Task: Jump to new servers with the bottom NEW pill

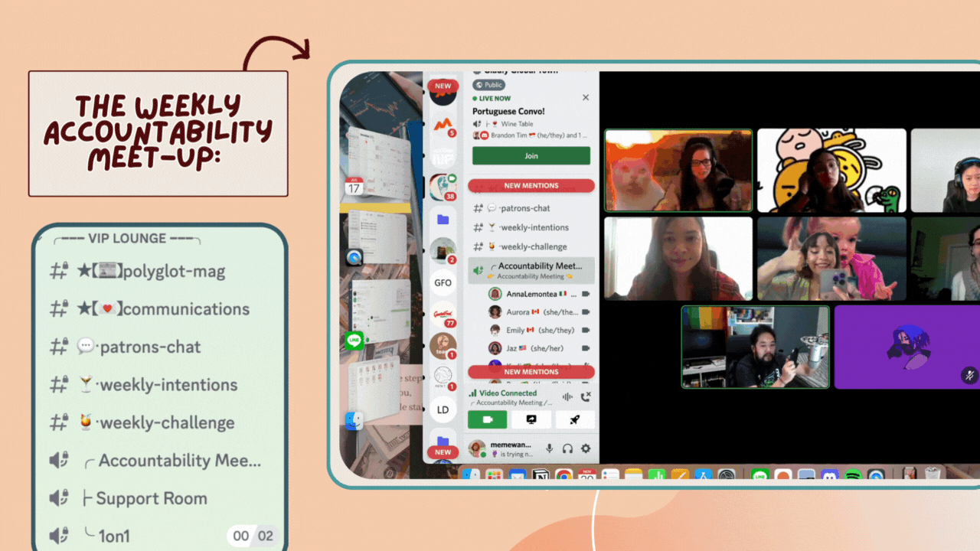Action: pyautogui.click(x=443, y=452)
